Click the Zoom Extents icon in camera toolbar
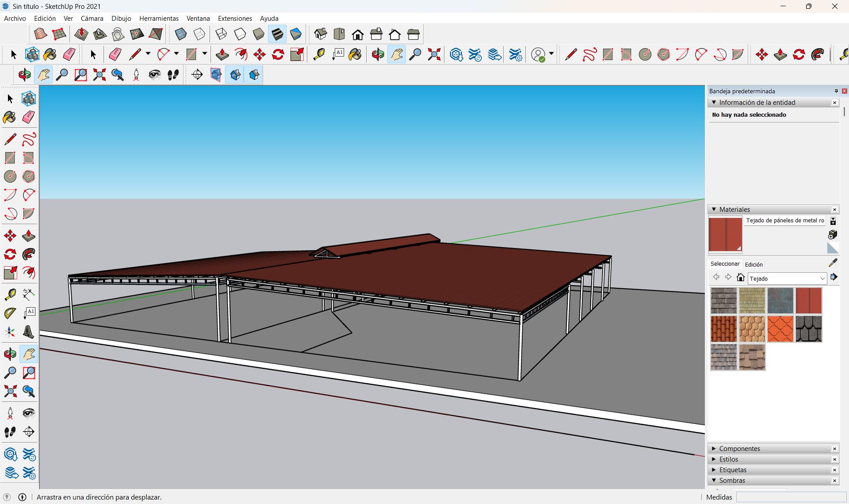Image resolution: width=849 pixels, height=504 pixels. coord(99,75)
